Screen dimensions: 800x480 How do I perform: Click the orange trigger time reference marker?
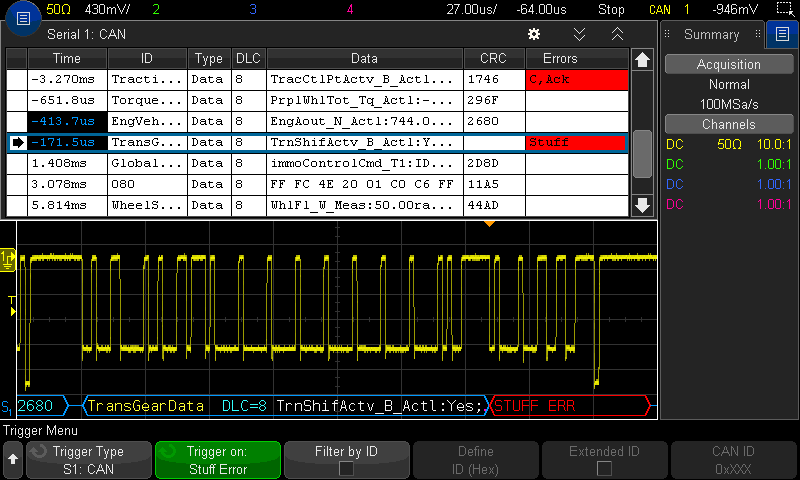(489, 223)
